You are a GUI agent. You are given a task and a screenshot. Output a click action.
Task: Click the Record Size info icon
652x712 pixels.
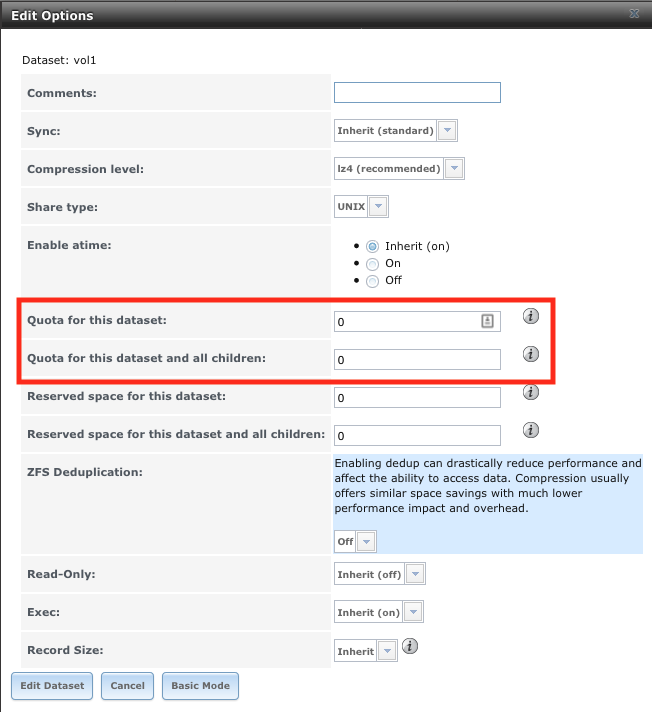tap(410, 646)
